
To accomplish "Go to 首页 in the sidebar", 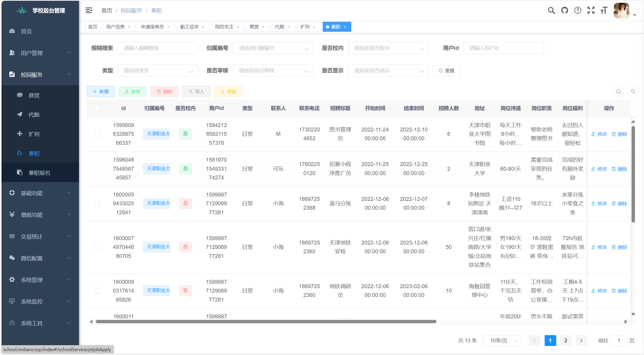I will [x=40, y=31].
